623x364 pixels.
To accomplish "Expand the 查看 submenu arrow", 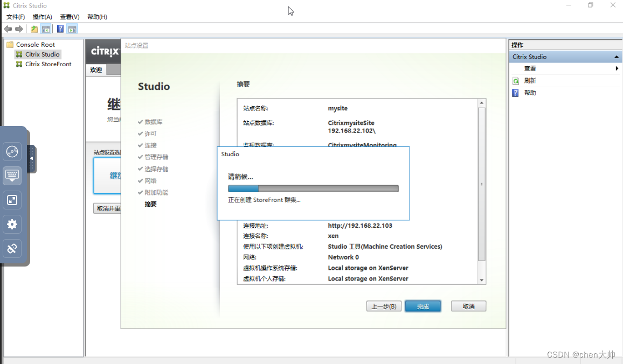I will coord(617,68).
